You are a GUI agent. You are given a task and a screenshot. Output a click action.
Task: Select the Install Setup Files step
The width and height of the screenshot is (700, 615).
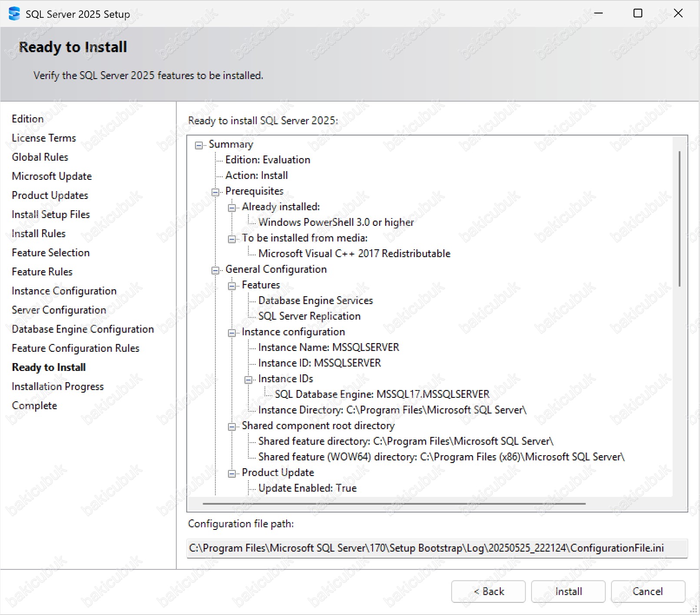point(51,215)
